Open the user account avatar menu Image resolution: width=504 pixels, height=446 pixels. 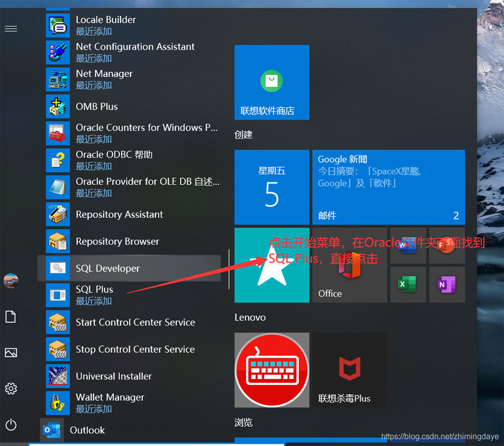(11, 281)
